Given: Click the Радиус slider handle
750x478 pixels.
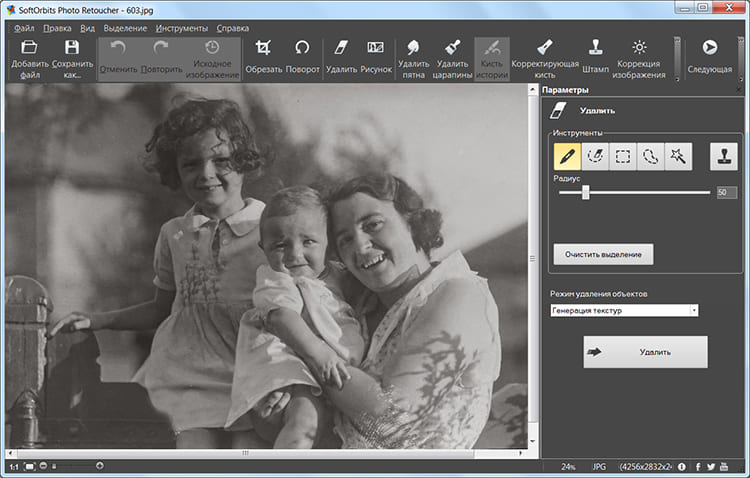Looking at the screenshot, I should pyautogui.click(x=585, y=193).
